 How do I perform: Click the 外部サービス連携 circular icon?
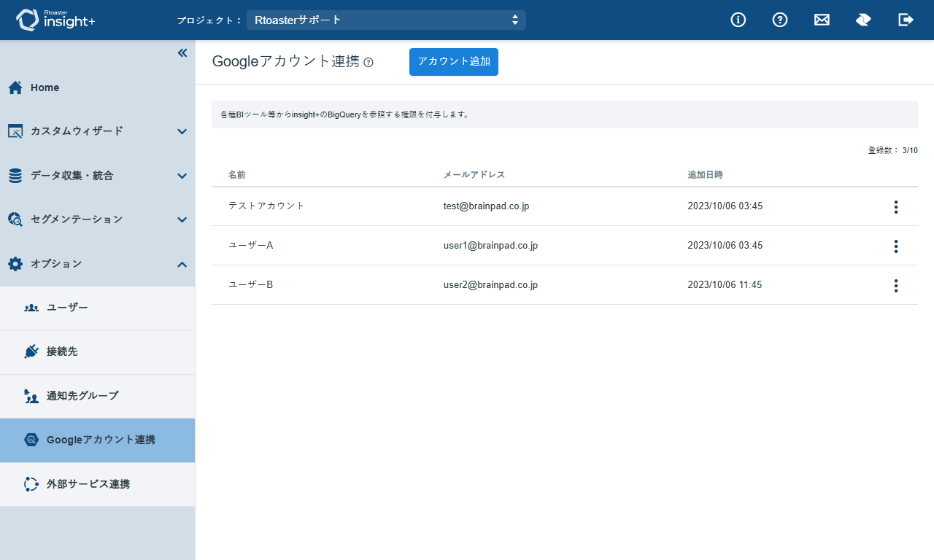(31, 484)
